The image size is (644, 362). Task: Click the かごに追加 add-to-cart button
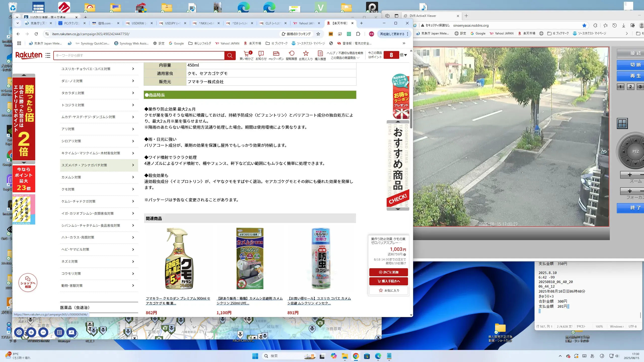pyautogui.click(x=388, y=272)
